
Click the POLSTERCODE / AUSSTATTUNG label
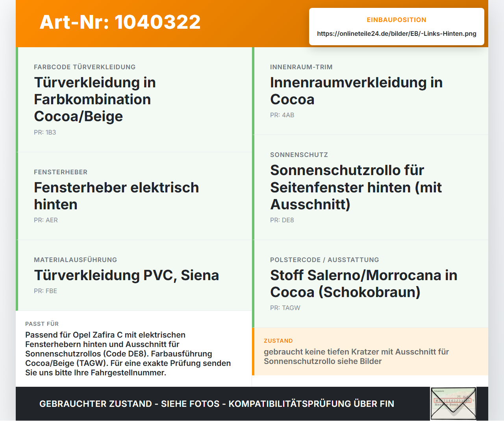click(x=324, y=260)
